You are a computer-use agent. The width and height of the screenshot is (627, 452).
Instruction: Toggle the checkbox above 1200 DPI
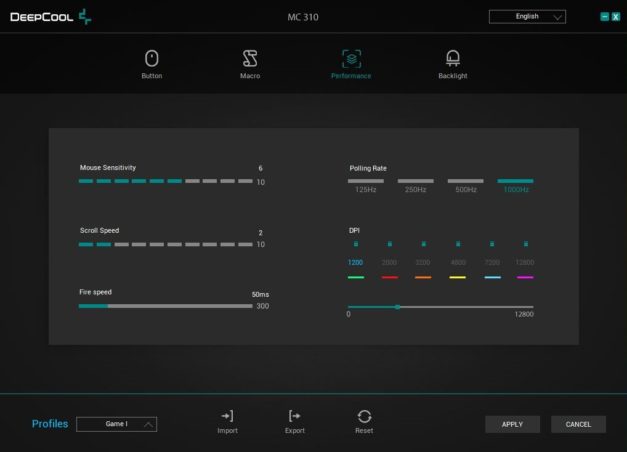[x=355, y=243]
